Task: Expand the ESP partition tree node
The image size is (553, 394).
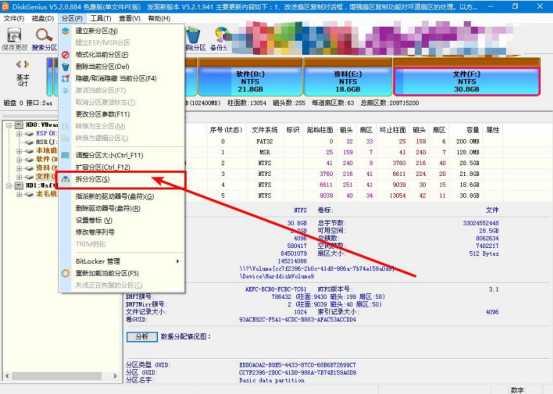Action: tap(19, 134)
